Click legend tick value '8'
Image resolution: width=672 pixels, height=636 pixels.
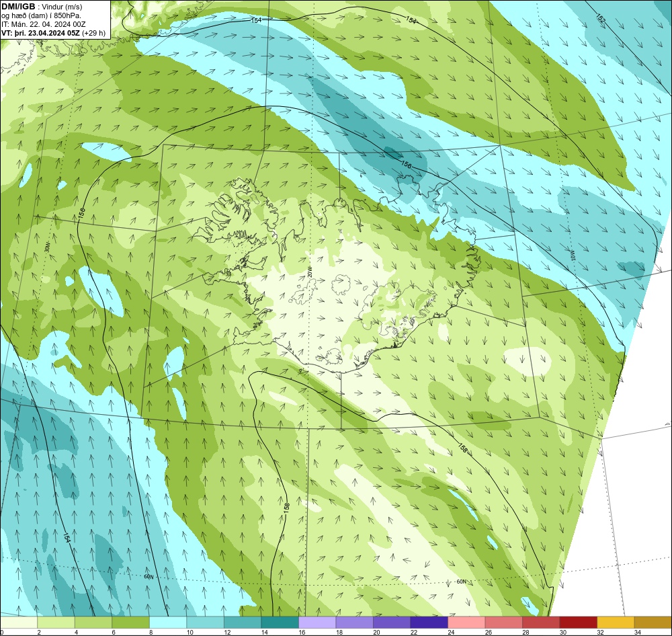pyautogui.click(x=151, y=632)
